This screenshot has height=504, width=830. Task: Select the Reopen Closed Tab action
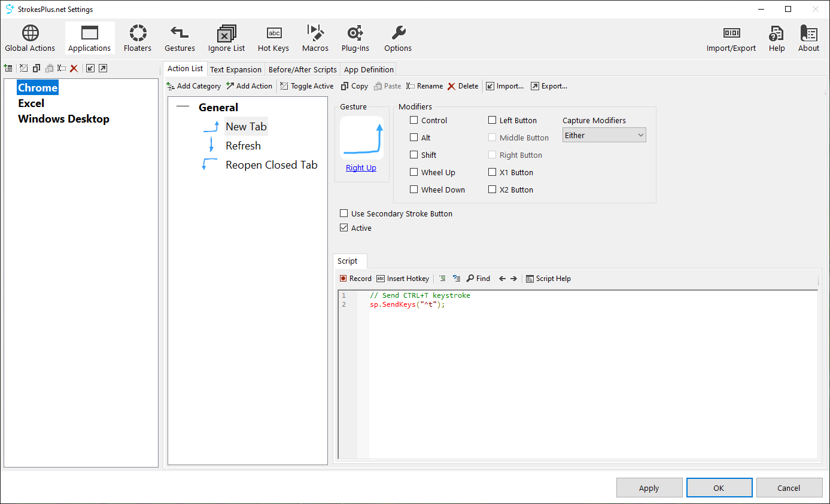(x=272, y=165)
